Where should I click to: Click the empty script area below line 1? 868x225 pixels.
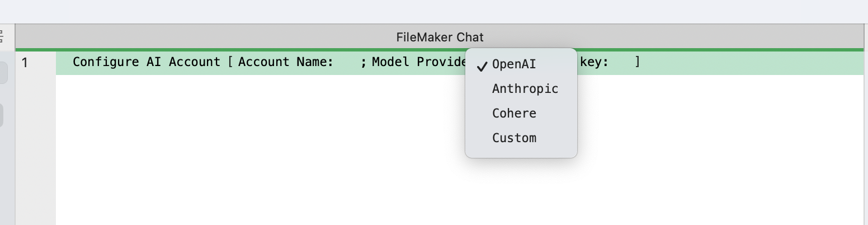click(459, 149)
